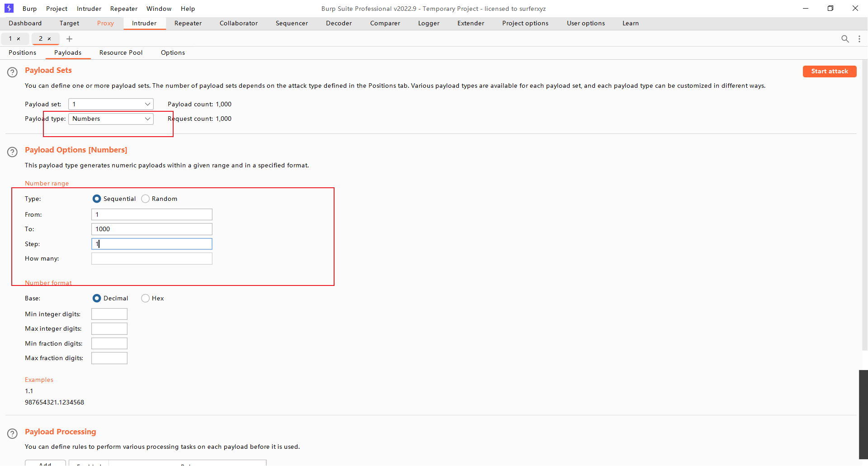Image resolution: width=868 pixels, height=466 pixels.
Task: Select the Sequential number type
Action: pos(97,199)
